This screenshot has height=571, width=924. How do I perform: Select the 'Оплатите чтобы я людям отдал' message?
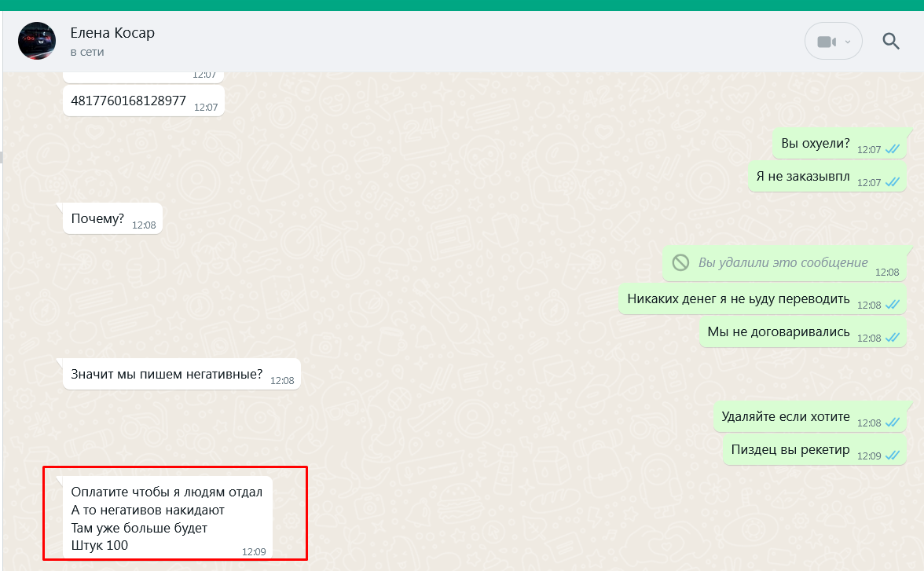(167, 518)
